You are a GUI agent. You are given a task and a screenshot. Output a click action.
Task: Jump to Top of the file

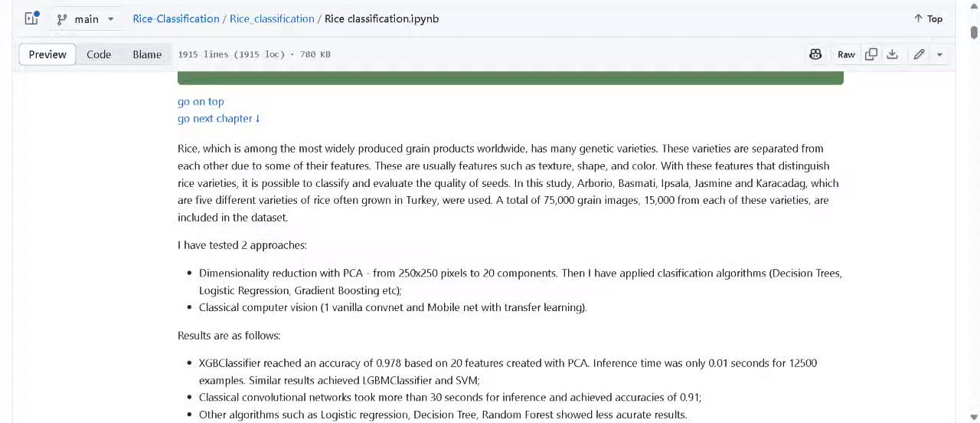928,18
